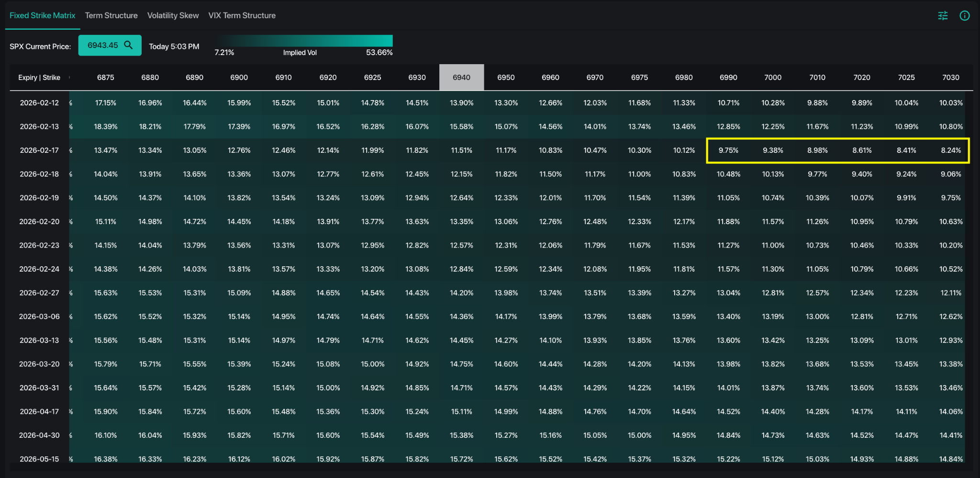Click the 17.15% cell for 2026-02-12

coord(106,103)
